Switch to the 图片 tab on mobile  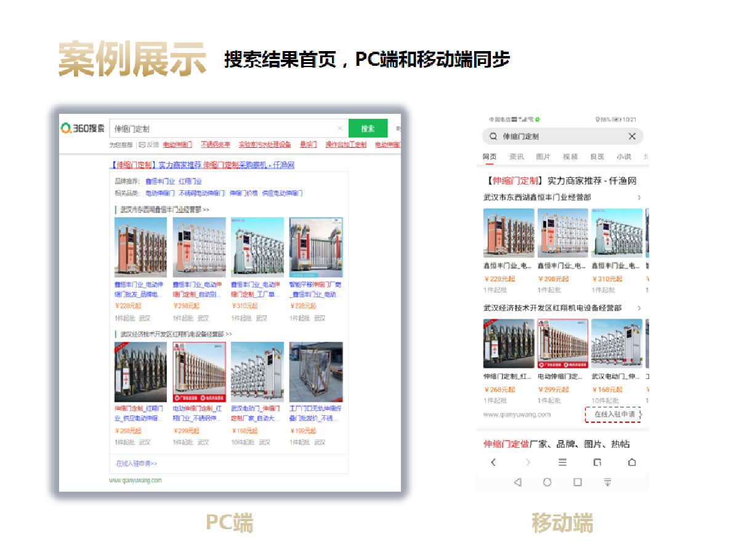(x=543, y=157)
